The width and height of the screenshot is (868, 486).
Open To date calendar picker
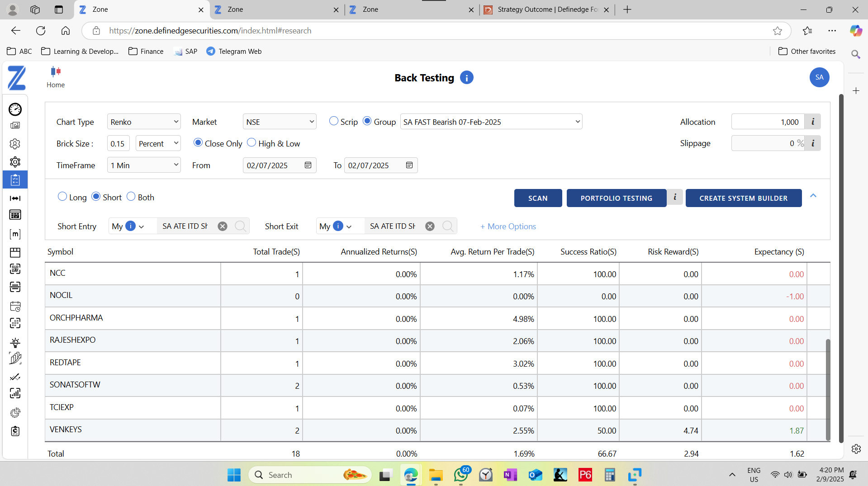click(x=409, y=165)
